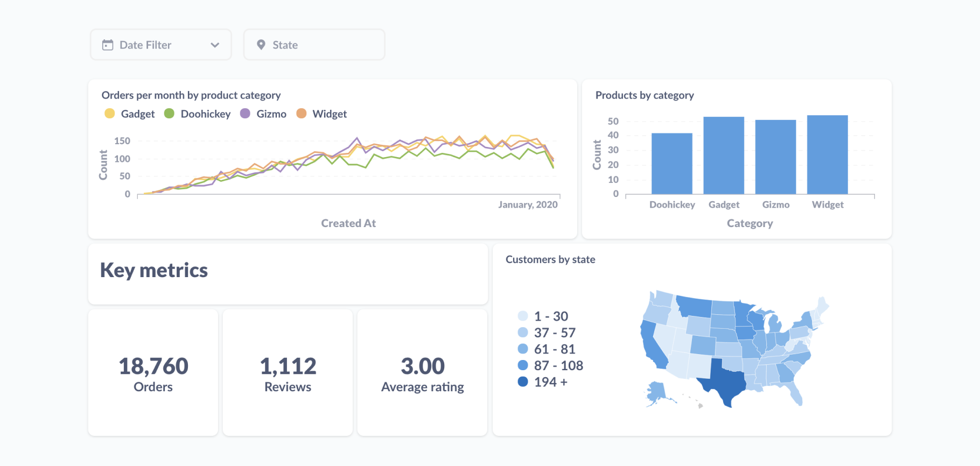The image size is (980, 466).
Task: Click the Doohickey x-axis label
Action: coord(672,205)
